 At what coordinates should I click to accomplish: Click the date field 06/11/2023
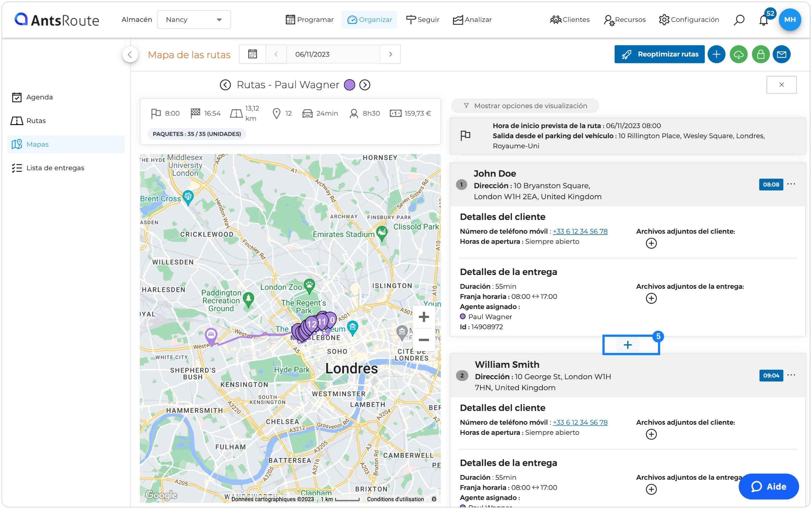tap(333, 54)
